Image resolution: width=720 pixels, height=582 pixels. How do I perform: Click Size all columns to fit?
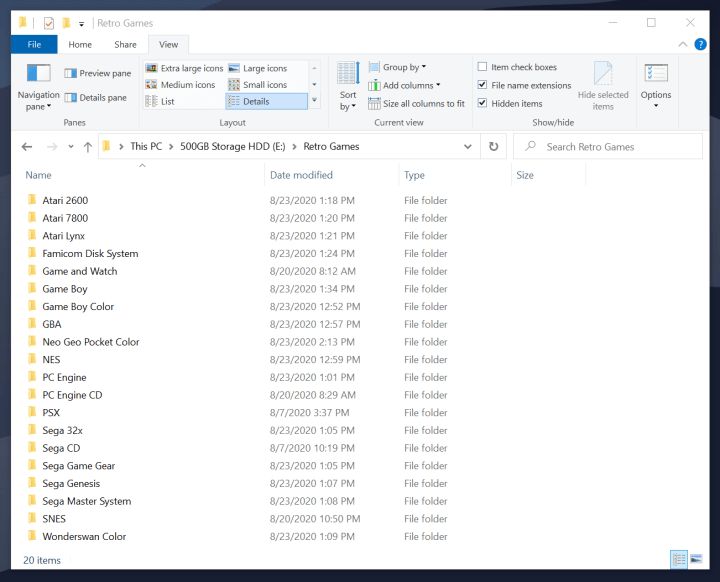(416, 103)
